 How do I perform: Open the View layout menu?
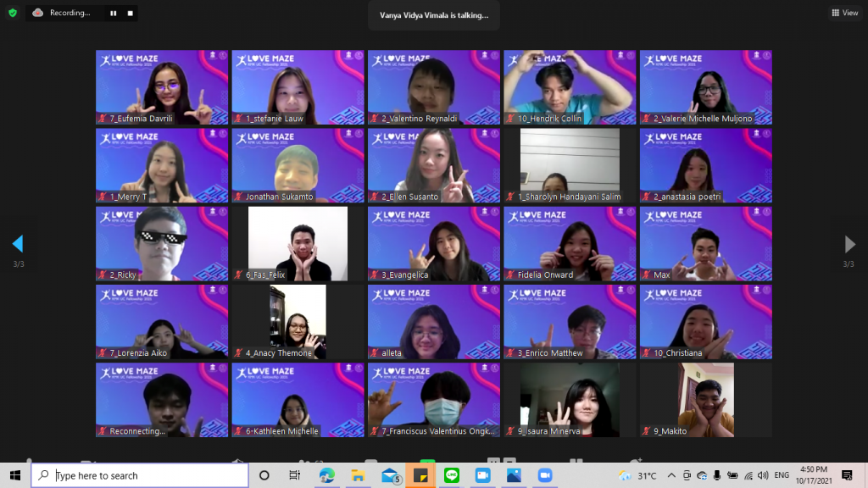845,13
